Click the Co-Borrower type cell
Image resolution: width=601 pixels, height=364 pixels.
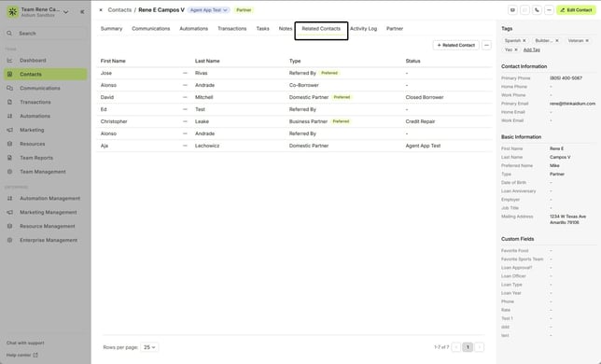tap(304, 85)
